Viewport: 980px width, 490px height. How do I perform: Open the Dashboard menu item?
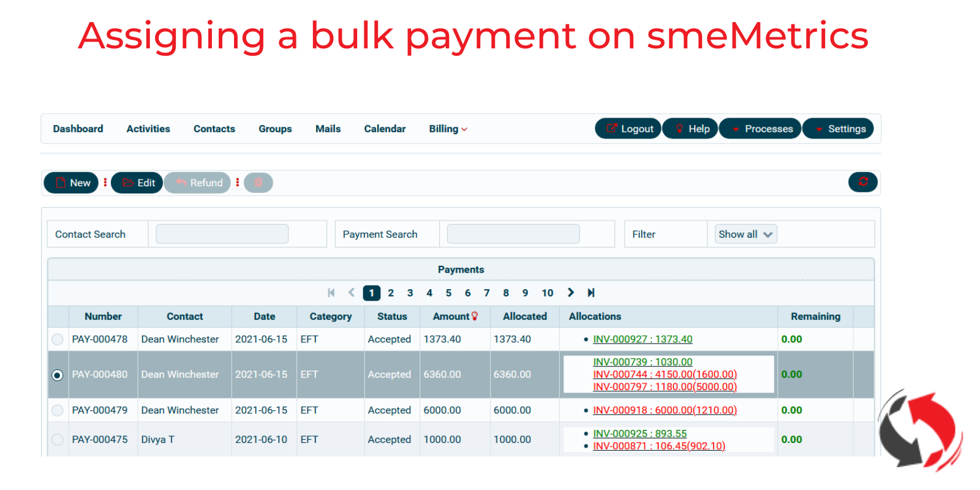(x=78, y=129)
